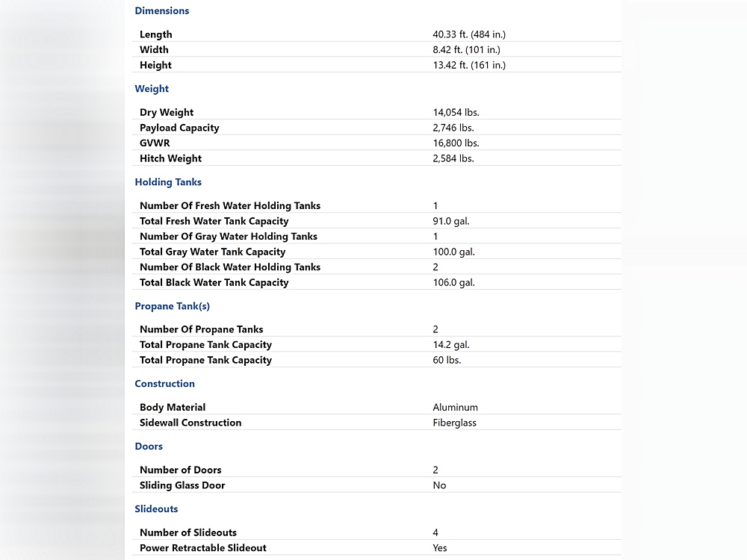
Task: Select the 100.0 gal. gray water value
Action: coord(453,252)
